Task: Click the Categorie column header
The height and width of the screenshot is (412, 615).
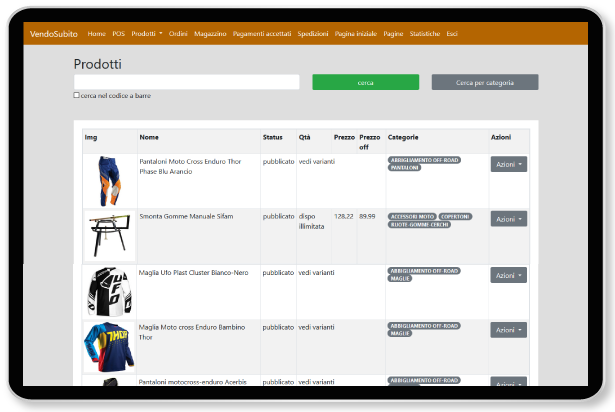Action: [403, 137]
